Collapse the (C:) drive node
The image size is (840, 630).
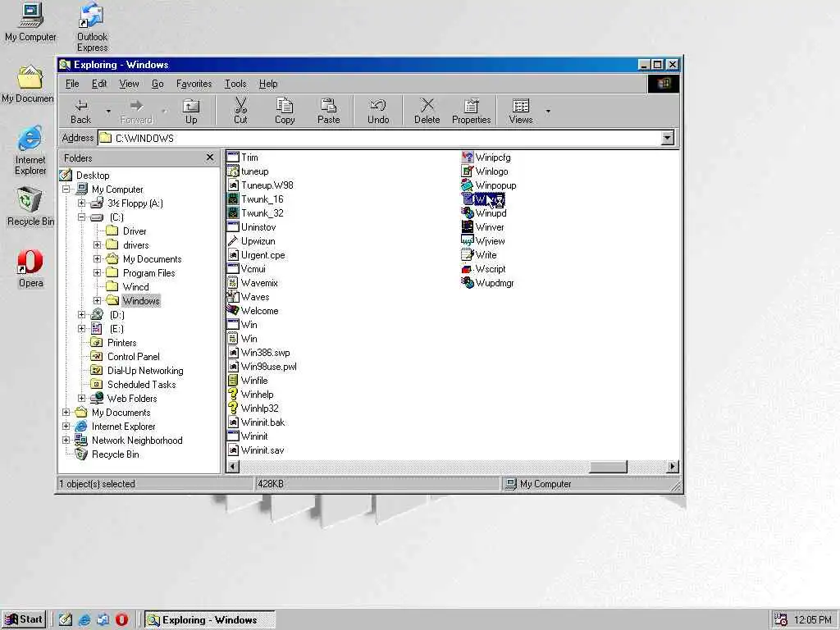point(81,217)
